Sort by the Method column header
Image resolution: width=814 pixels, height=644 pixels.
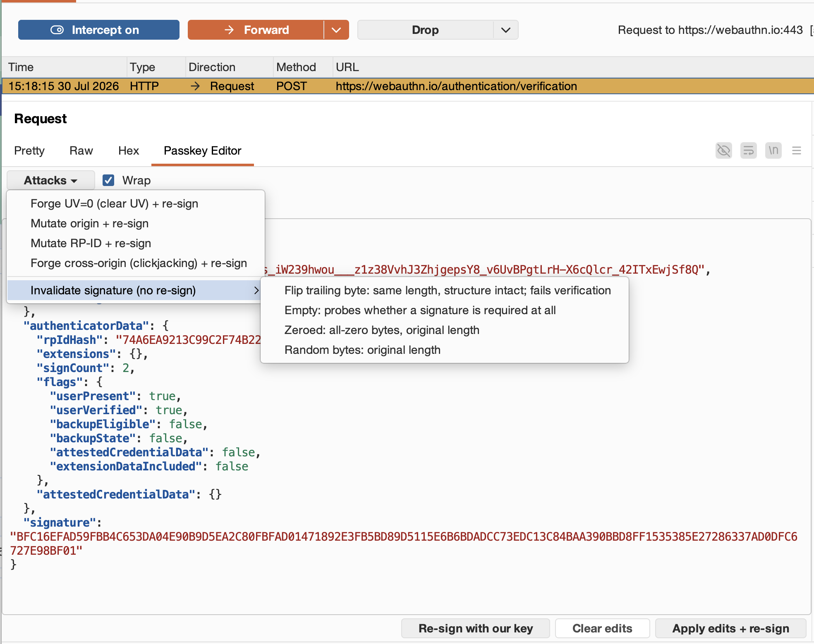click(x=302, y=67)
